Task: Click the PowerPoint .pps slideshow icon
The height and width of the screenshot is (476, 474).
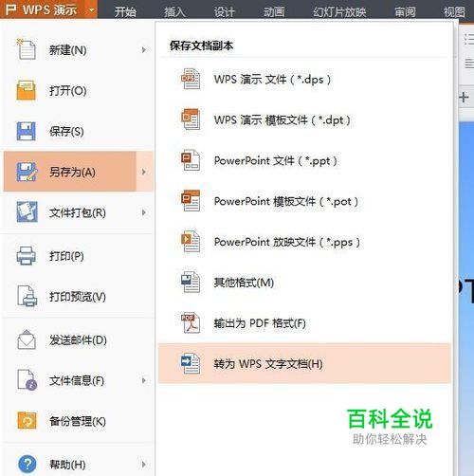Action: point(191,241)
